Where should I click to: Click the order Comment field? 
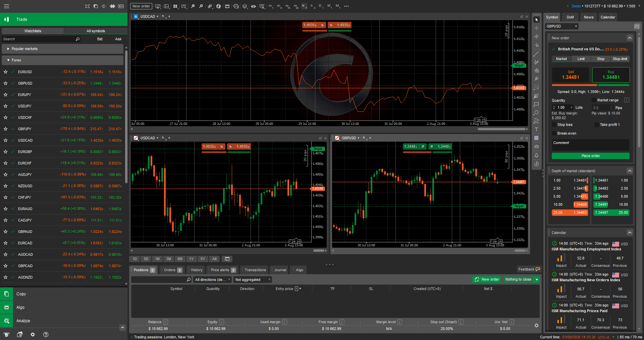pyautogui.click(x=590, y=145)
